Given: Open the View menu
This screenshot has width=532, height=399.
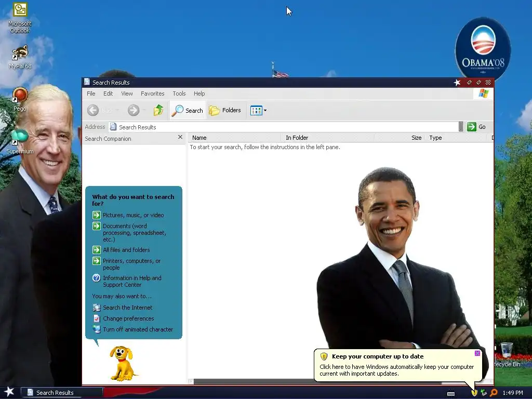Looking at the screenshot, I should tap(127, 94).
